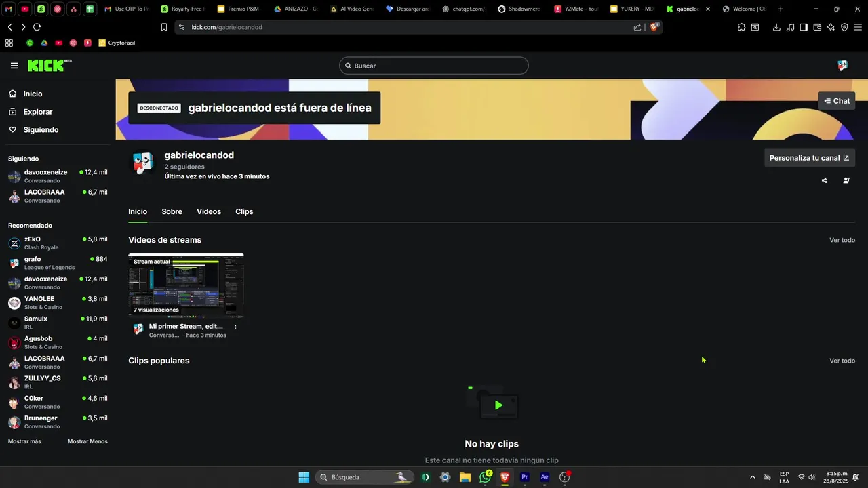Switch to the Inicio channel tab

tap(138, 211)
